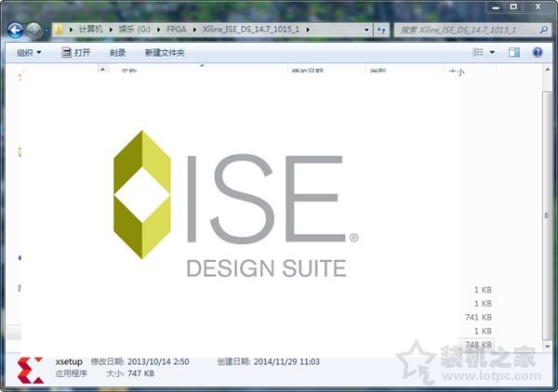Screen dimensions: 558x392
Task: Open the address bar history dropdown
Action: (x=366, y=30)
